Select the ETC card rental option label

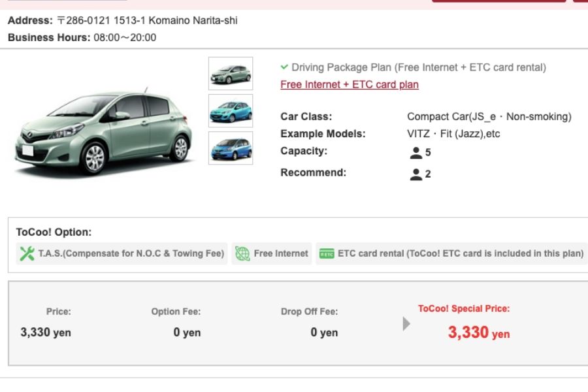tap(461, 253)
